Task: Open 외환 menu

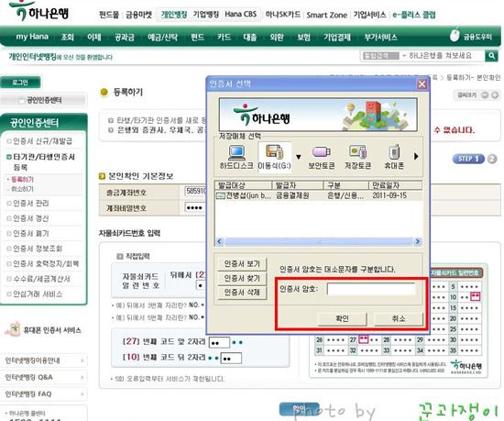Action: click(277, 38)
